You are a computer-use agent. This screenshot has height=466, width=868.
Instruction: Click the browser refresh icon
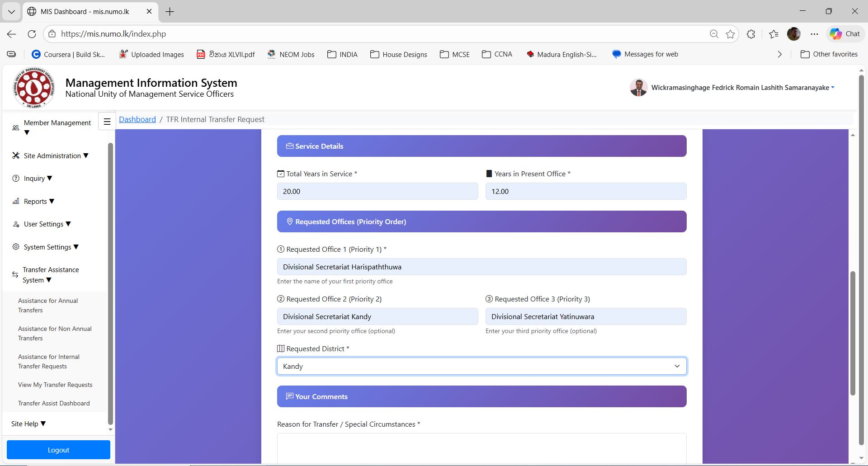point(32,34)
